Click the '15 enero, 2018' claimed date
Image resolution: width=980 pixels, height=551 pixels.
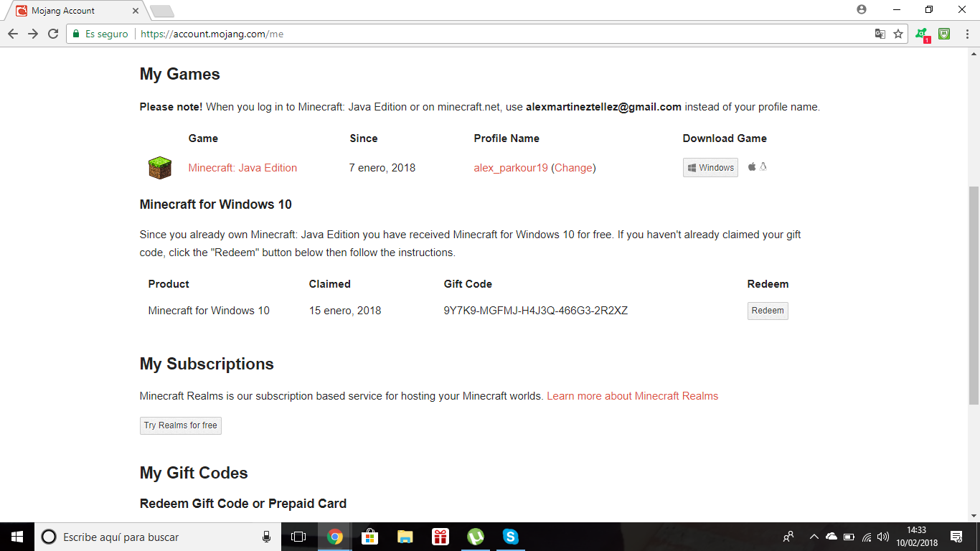coord(345,311)
